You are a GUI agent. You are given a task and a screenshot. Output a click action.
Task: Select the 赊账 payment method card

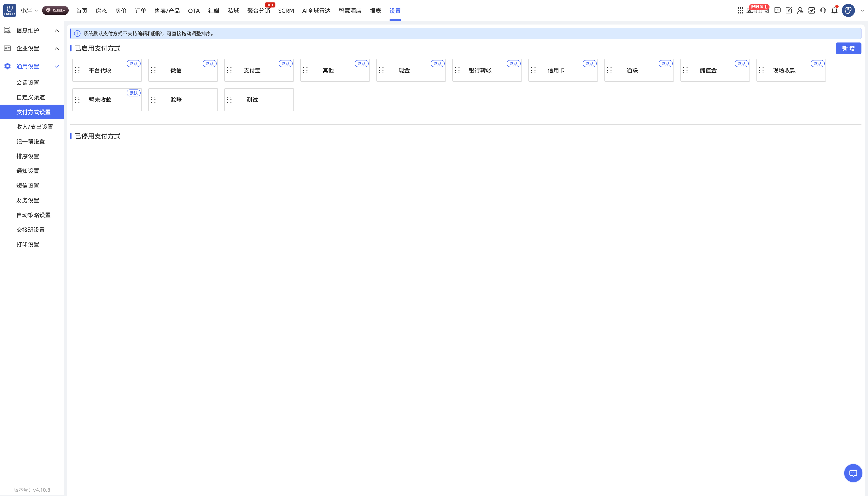point(183,99)
